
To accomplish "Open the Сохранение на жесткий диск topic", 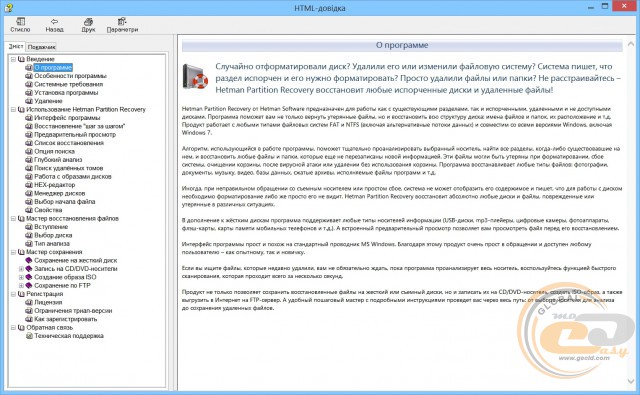I will pyautogui.click(x=76, y=260).
